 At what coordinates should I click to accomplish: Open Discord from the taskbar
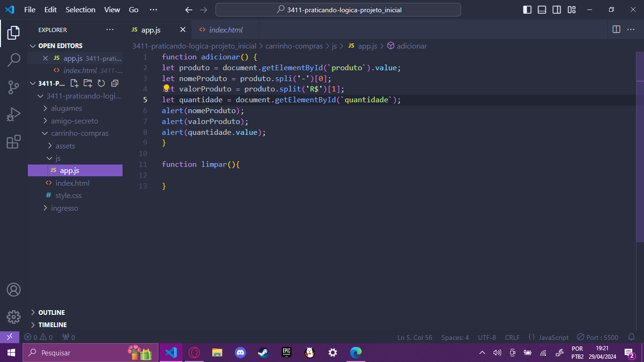click(x=240, y=353)
